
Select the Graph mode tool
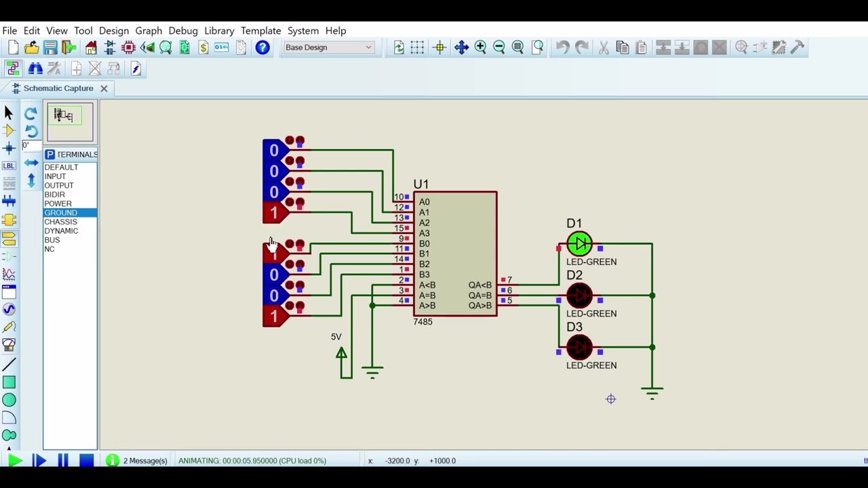coord(9,274)
